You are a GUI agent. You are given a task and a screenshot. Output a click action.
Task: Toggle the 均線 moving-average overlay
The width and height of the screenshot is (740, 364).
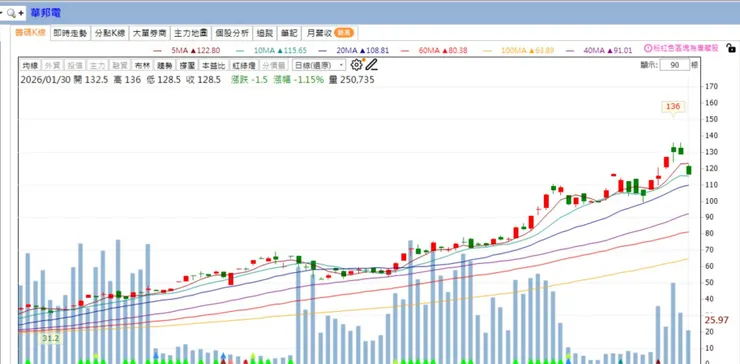point(30,65)
